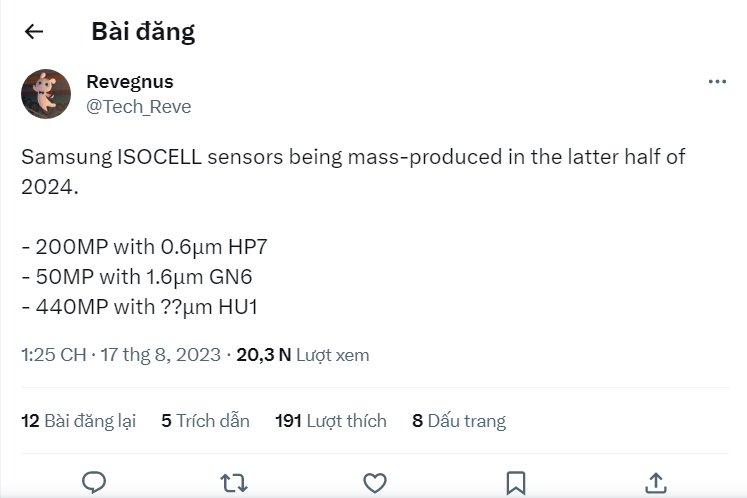Click the Revegnus display name

(130, 82)
